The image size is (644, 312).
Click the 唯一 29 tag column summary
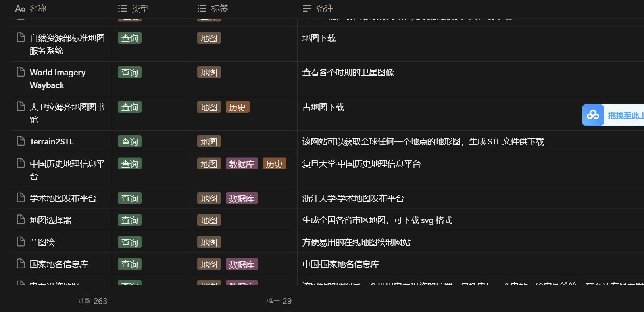[279, 301]
